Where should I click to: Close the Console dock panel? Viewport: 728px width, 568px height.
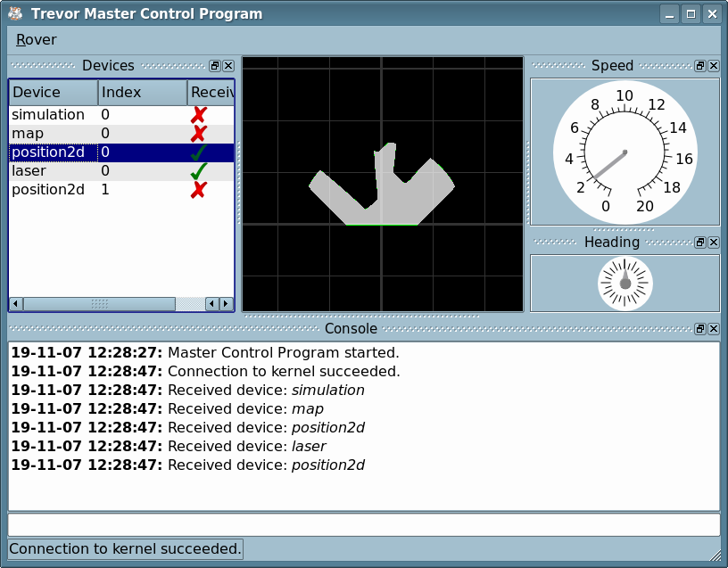[713, 329]
